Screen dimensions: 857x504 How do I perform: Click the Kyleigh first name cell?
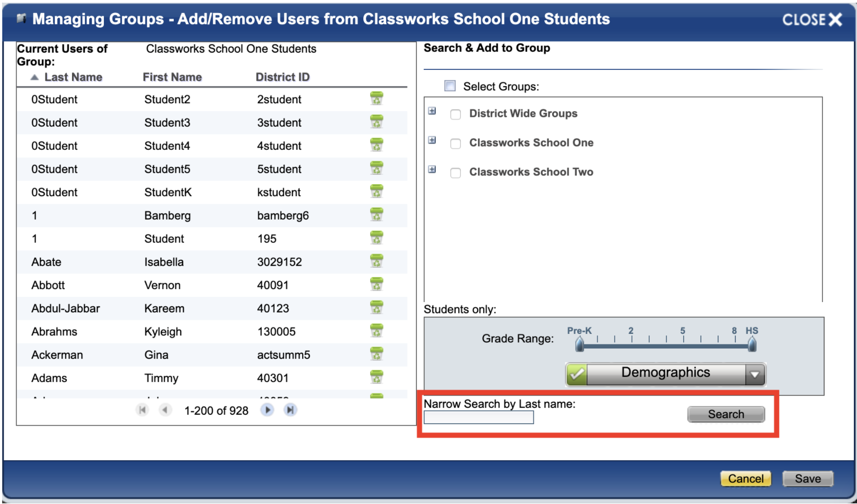coord(163,332)
